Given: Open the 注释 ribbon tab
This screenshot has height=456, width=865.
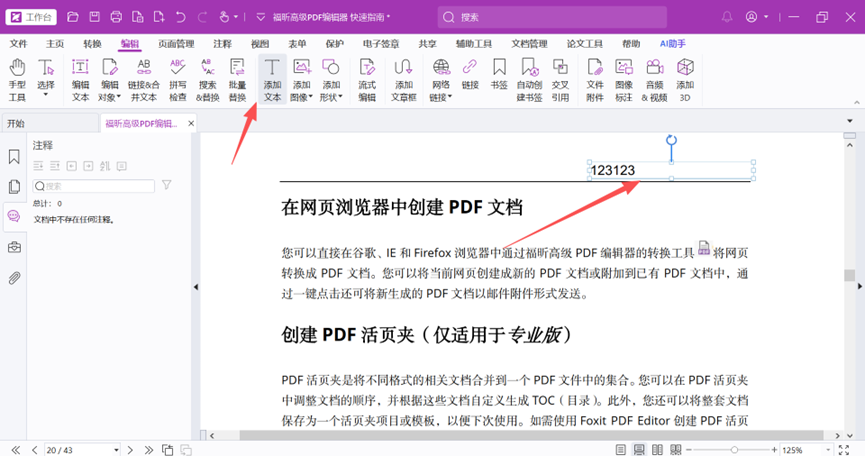Looking at the screenshot, I should pos(222,44).
